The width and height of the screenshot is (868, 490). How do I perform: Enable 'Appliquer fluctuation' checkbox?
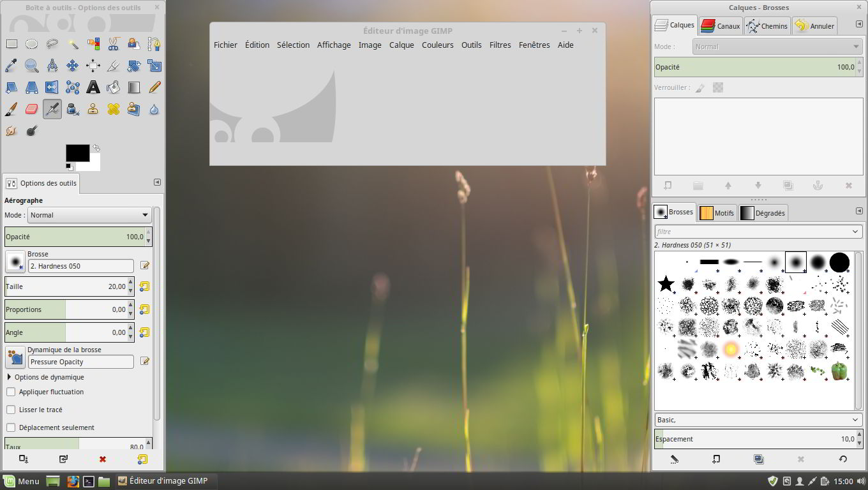11,392
